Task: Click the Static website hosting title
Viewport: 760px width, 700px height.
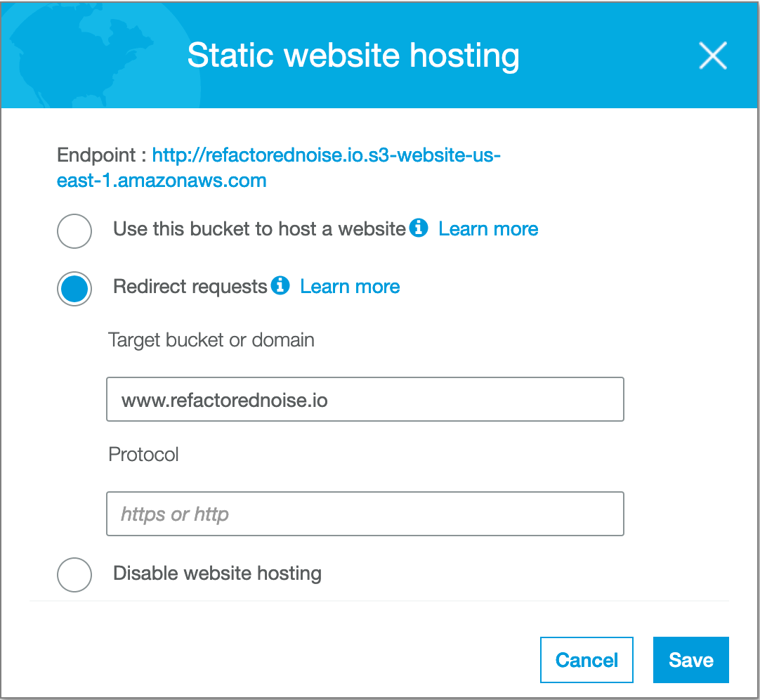Action: pyautogui.click(x=353, y=56)
